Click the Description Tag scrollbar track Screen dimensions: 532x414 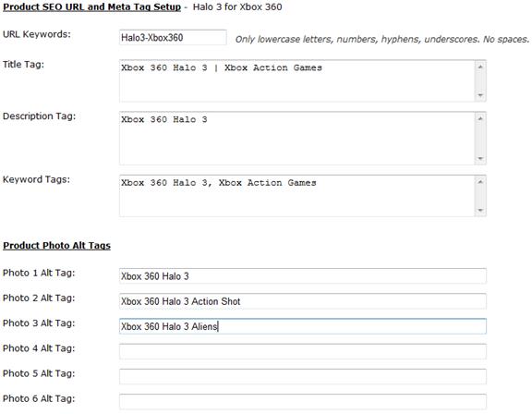[x=480, y=139]
